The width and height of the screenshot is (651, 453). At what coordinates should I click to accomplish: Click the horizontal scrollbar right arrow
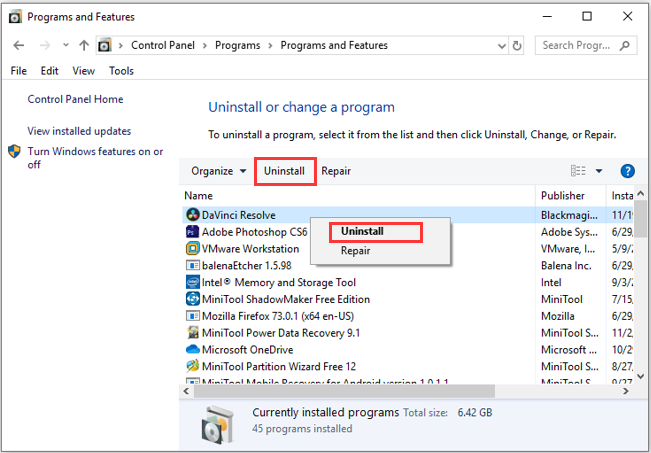[626, 391]
